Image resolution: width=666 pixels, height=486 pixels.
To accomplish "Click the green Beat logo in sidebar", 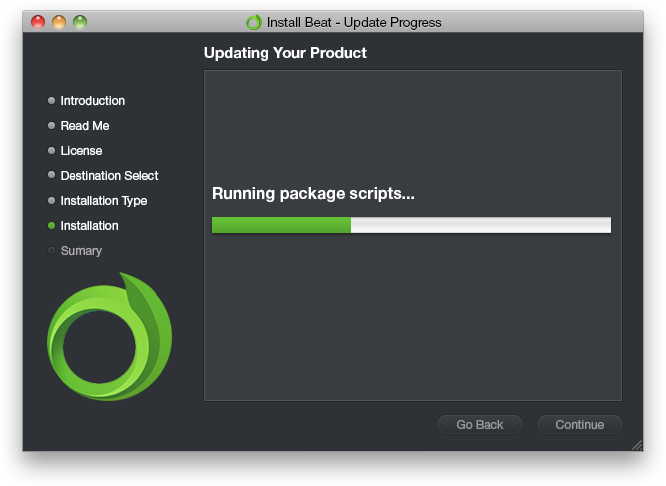I will pos(109,337).
